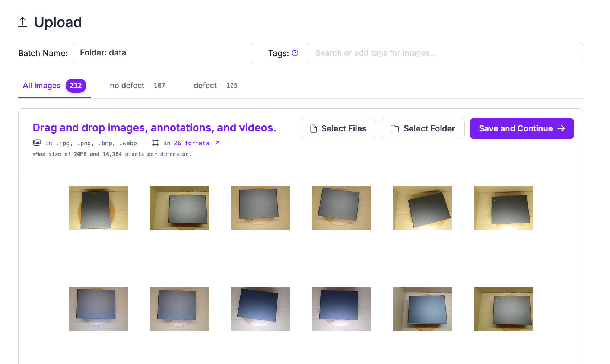Click the Tags search input field

(445, 53)
